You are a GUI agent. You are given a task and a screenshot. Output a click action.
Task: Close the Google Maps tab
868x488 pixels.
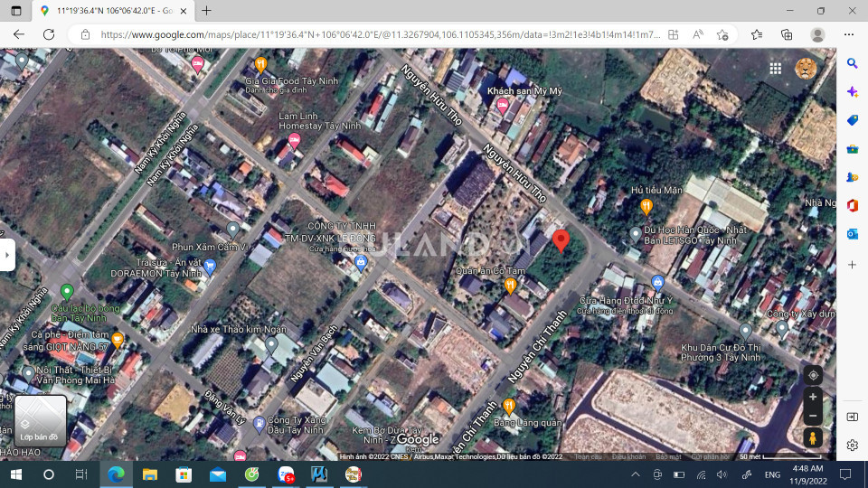pos(184,11)
